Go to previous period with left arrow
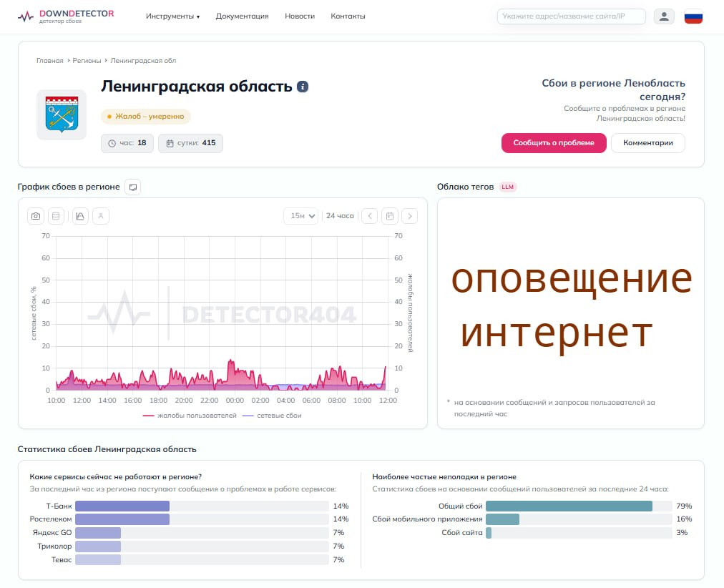 click(369, 216)
